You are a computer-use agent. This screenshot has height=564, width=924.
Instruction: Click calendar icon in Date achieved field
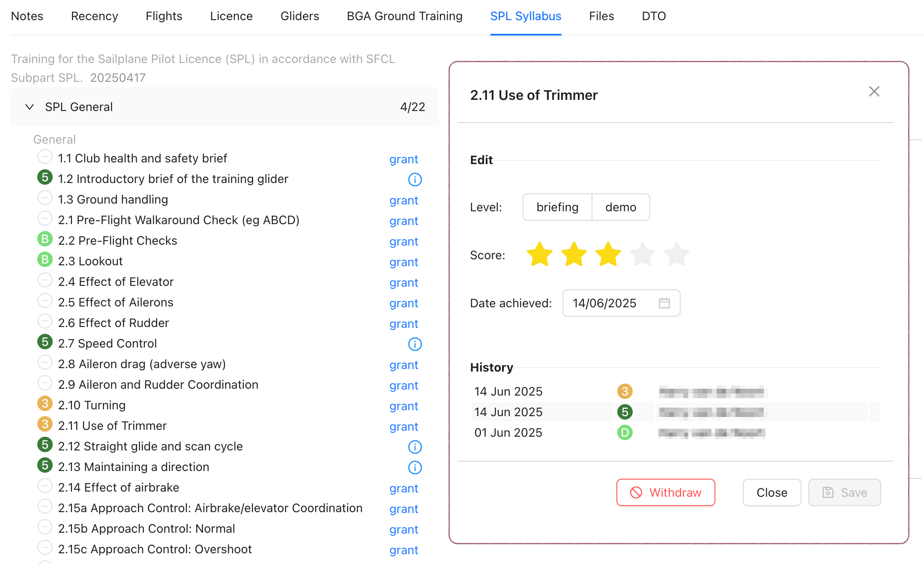click(x=664, y=303)
